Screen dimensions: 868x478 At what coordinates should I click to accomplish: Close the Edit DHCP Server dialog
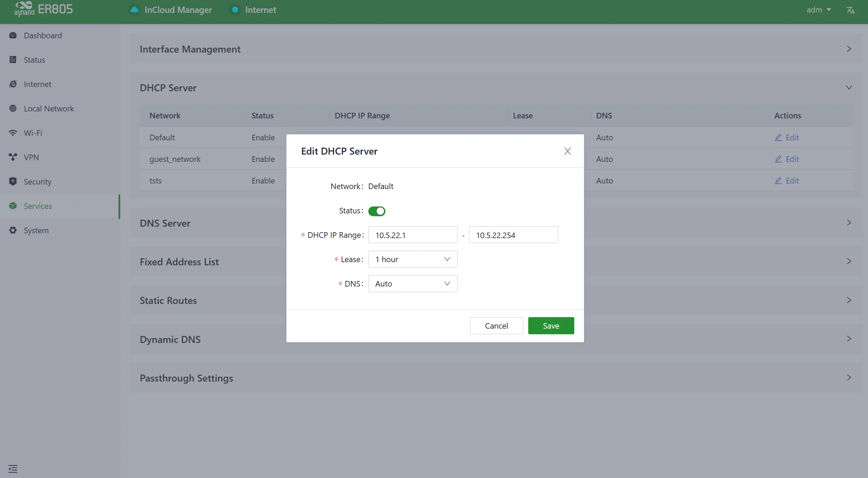pyautogui.click(x=568, y=151)
